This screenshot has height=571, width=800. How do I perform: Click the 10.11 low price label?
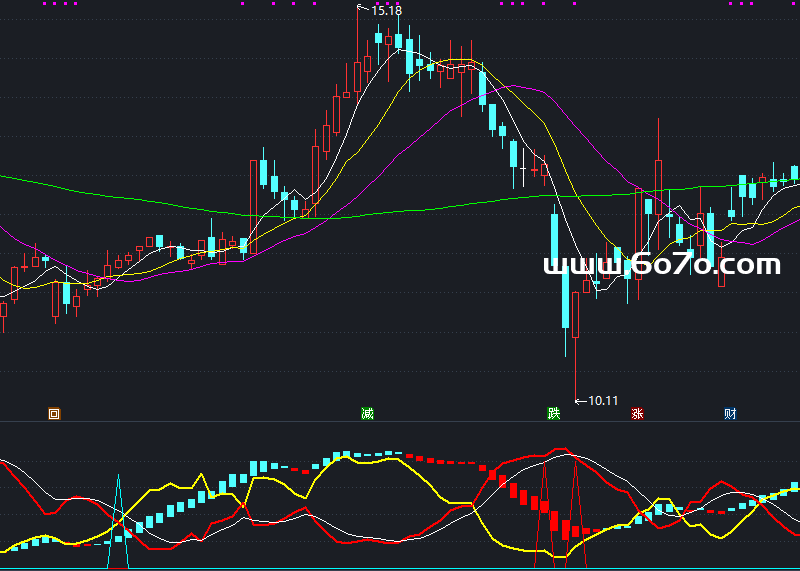coord(602,401)
